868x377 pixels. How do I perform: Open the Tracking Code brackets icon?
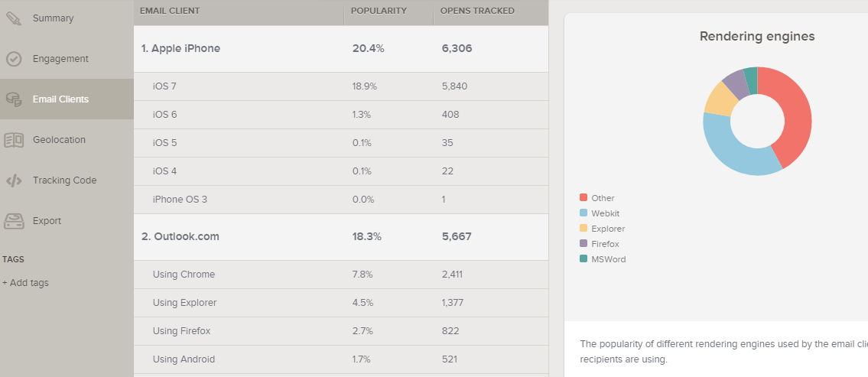coord(13,180)
